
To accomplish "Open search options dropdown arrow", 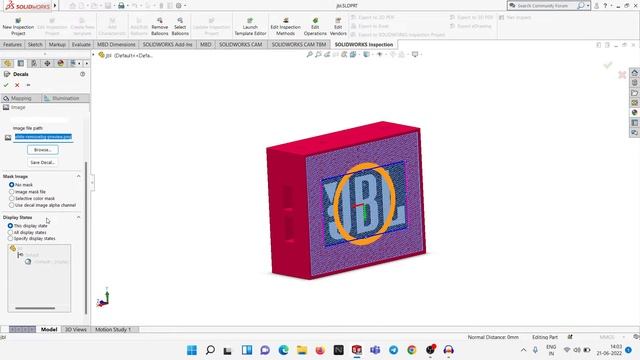I will (588, 6).
